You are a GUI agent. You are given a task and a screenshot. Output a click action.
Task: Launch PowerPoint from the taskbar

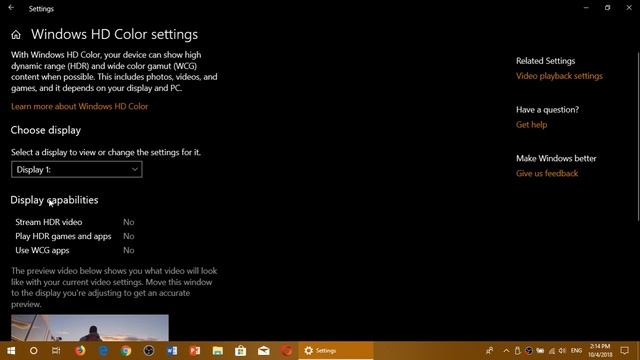click(x=195, y=351)
